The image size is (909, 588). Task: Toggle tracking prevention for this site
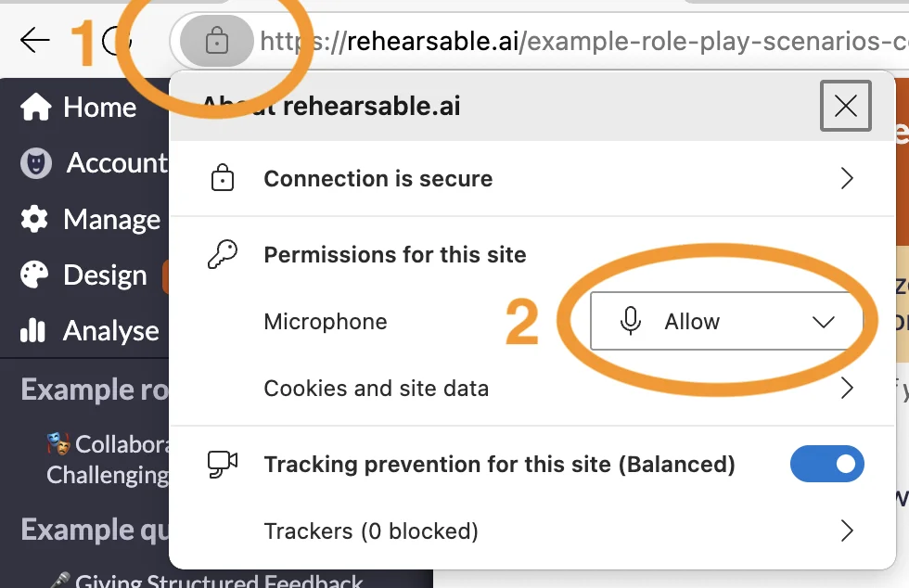point(826,464)
